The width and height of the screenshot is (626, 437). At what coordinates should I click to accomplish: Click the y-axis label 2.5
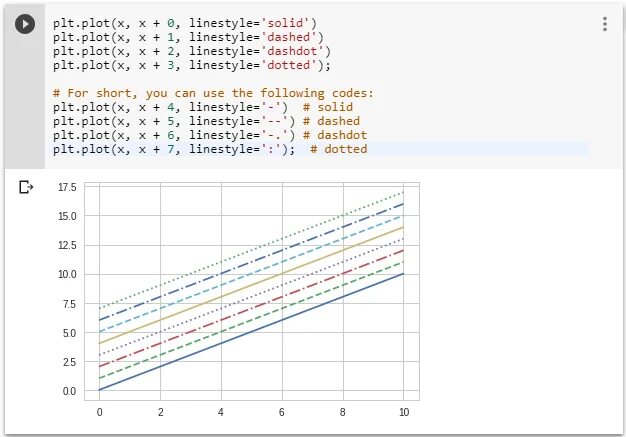69,362
